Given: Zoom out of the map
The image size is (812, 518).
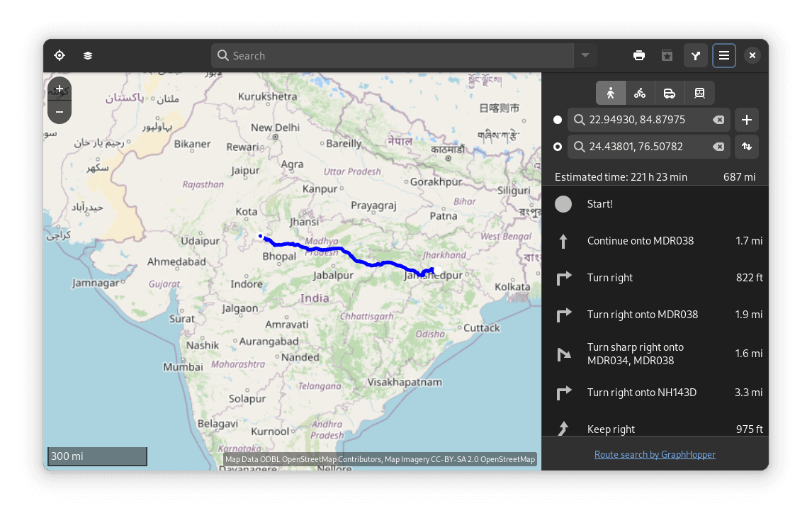Looking at the screenshot, I should 59,111.
